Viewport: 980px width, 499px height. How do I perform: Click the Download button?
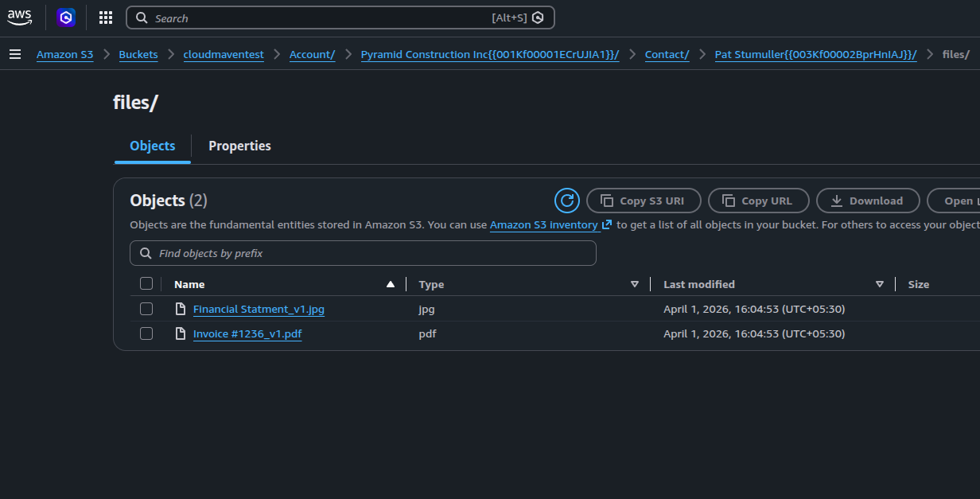pos(868,201)
